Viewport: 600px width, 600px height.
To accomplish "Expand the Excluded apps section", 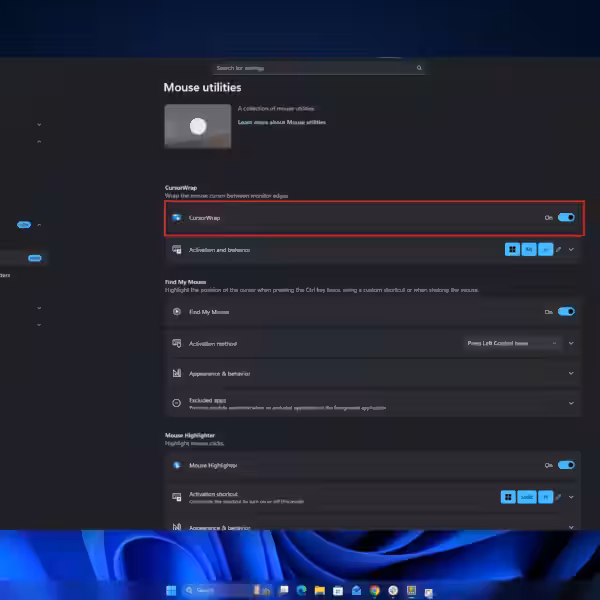I will [571, 404].
